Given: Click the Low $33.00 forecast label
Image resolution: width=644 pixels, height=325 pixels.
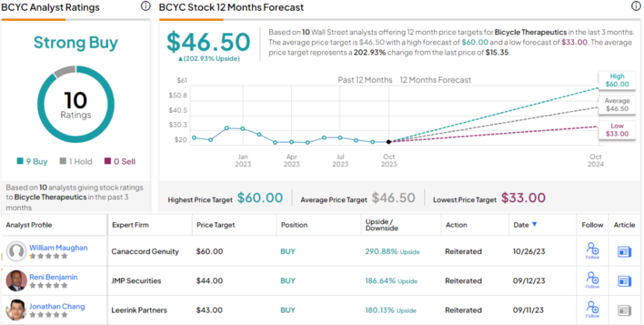Looking at the screenshot, I should point(617,130).
